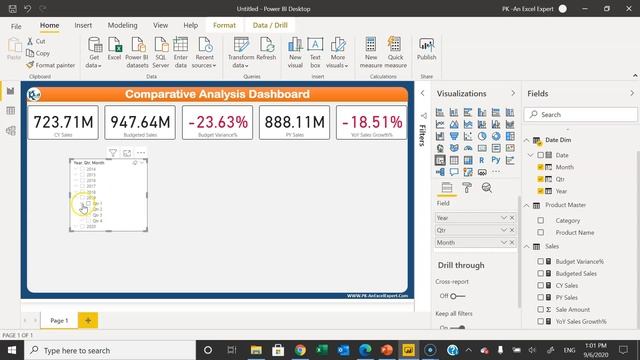The width and height of the screenshot is (640, 360).
Task: Insert a Text box
Action: click(315, 52)
